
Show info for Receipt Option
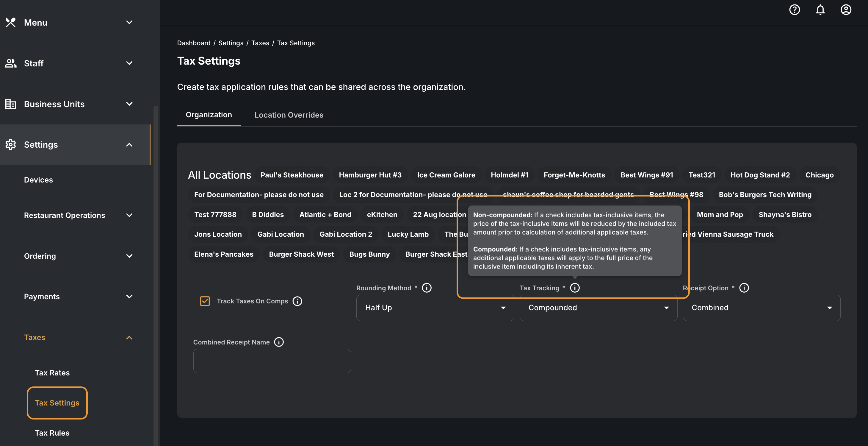point(744,288)
